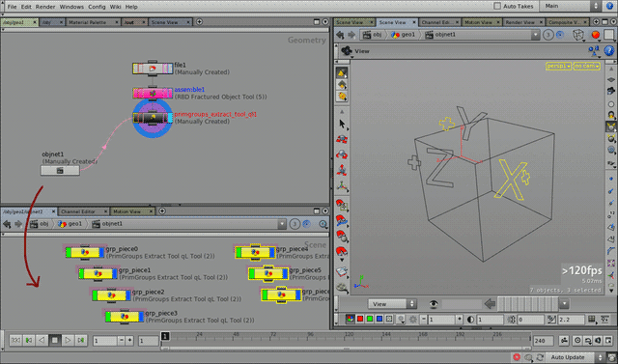Open the File menu
The image size is (618, 364).
[x=12, y=7]
